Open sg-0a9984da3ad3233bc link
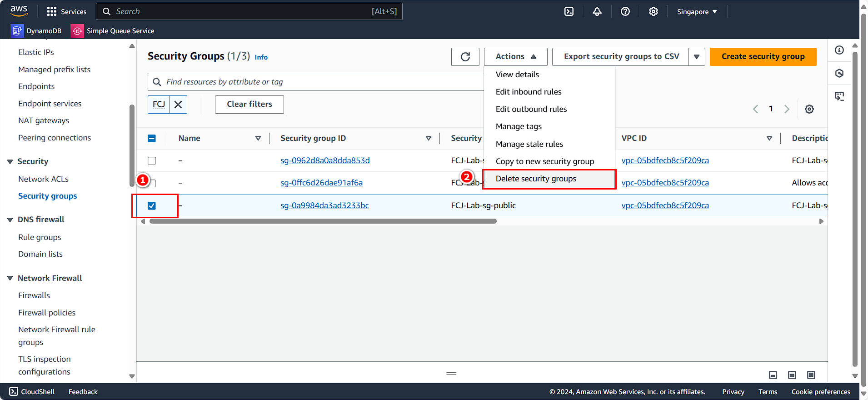Viewport: 868px width, 400px height. [324, 205]
